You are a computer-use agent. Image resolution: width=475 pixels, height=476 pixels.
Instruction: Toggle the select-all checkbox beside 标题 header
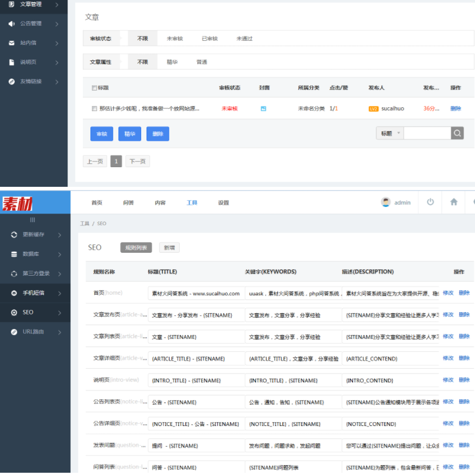click(x=94, y=88)
